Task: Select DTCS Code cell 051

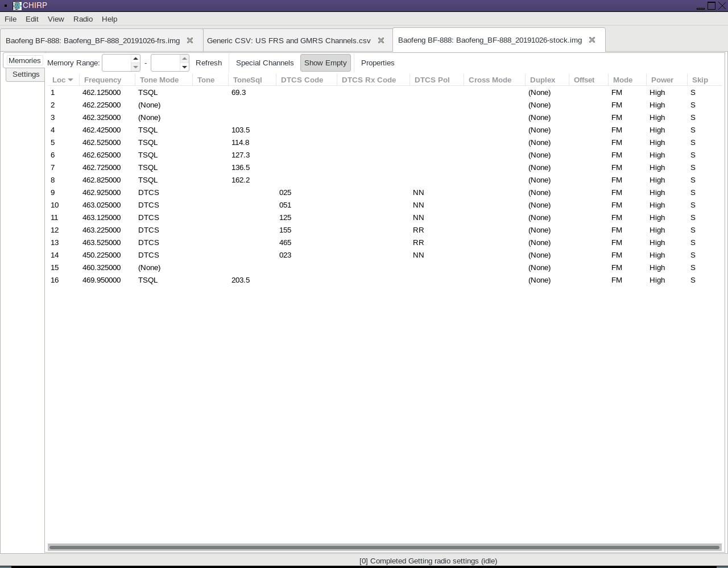Action: click(286, 205)
